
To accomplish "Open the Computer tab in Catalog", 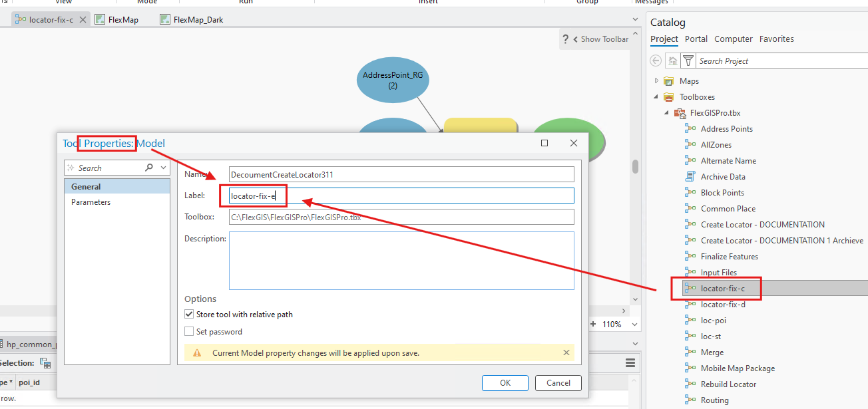I will (734, 39).
